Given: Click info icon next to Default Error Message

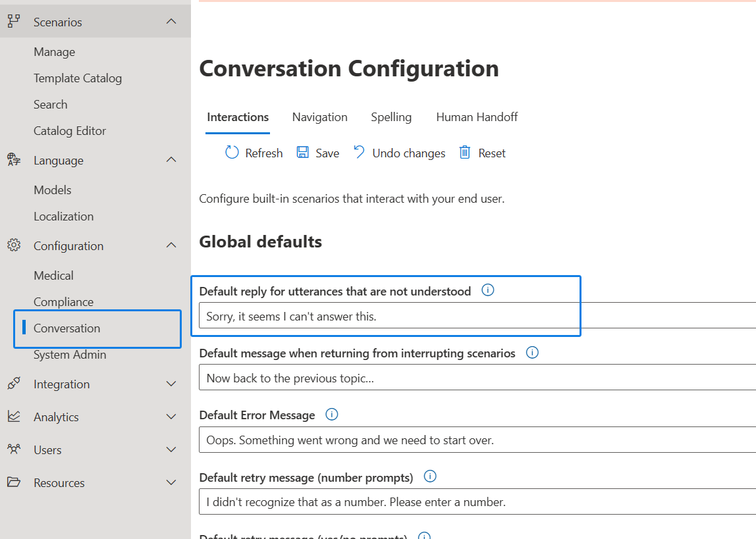Looking at the screenshot, I should pyautogui.click(x=332, y=415).
